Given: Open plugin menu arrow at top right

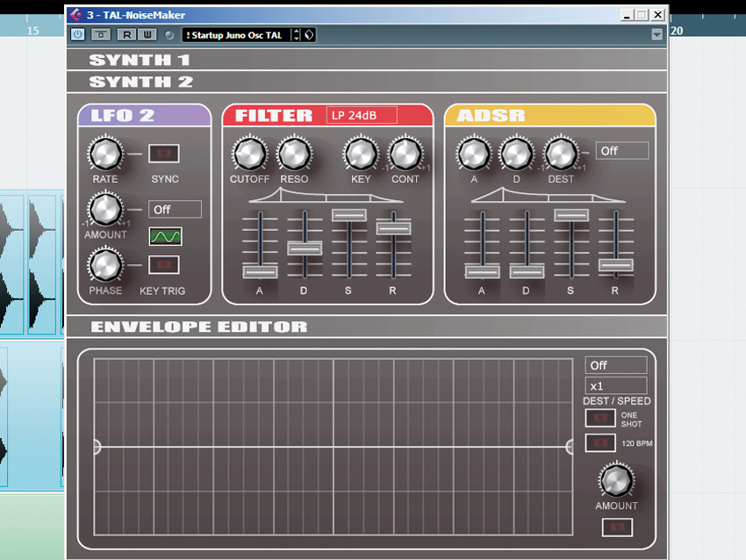Looking at the screenshot, I should coord(657,35).
